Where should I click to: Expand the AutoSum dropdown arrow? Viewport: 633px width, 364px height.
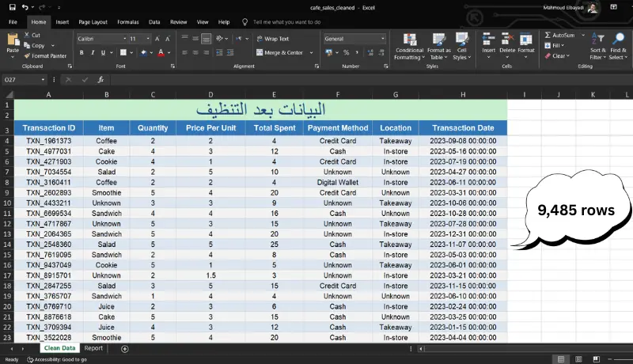tap(583, 35)
